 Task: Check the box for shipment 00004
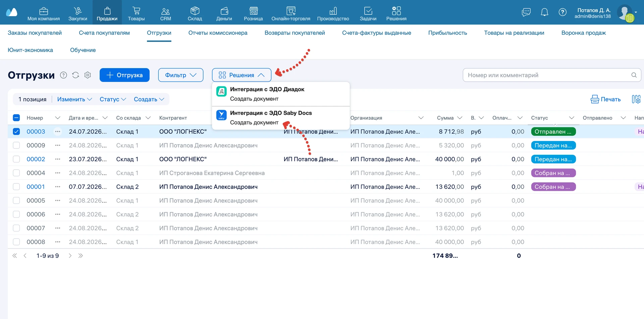click(x=16, y=173)
